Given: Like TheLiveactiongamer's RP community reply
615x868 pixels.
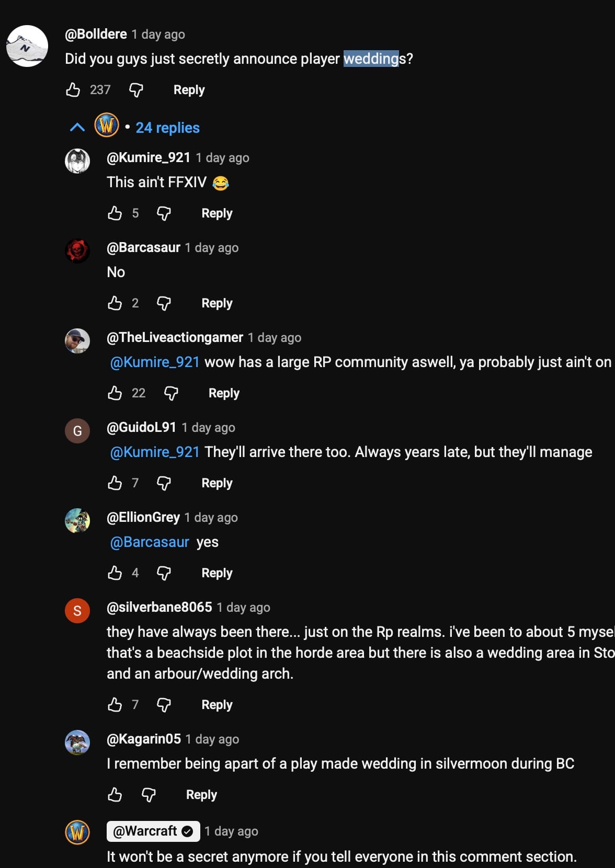Looking at the screenshot, I should click(x=115, y=393).
